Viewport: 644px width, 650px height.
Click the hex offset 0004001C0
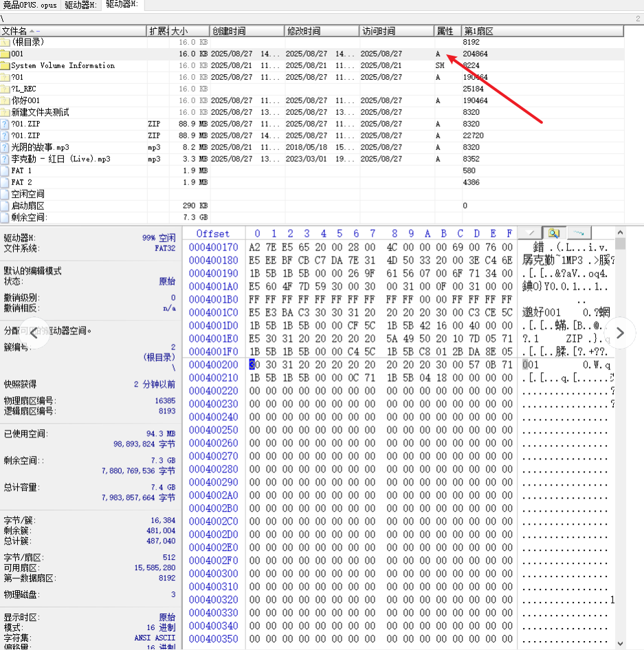tap(213, 312)
